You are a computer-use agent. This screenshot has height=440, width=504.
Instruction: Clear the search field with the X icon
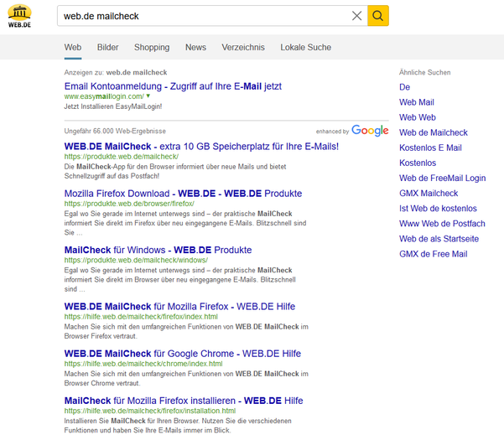(356, 16)
